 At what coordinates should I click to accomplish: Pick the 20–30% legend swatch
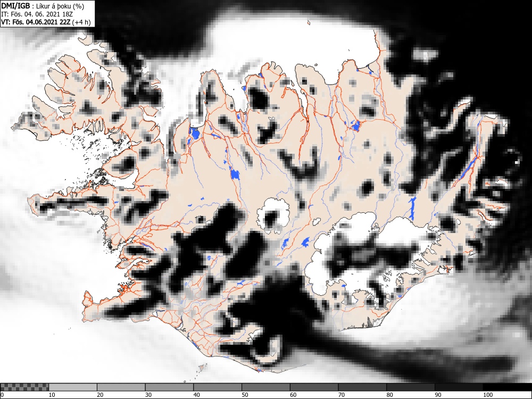(x=121, y=387)
